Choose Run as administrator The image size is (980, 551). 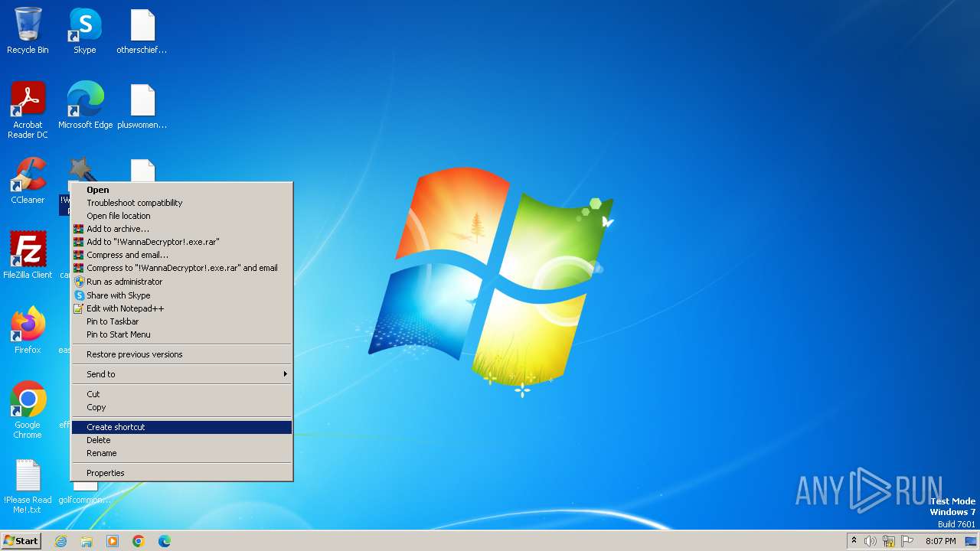click(181, 282)
